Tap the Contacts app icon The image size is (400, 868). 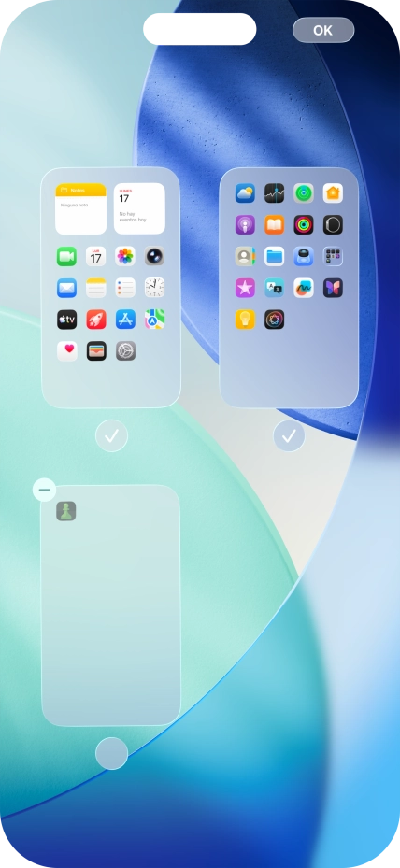point(245,256)
